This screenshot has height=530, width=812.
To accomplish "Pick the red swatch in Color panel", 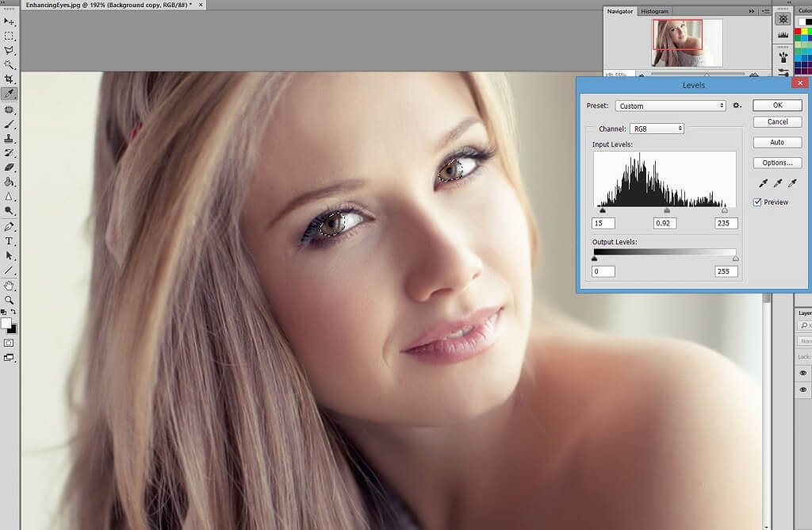I will (798, 32).
